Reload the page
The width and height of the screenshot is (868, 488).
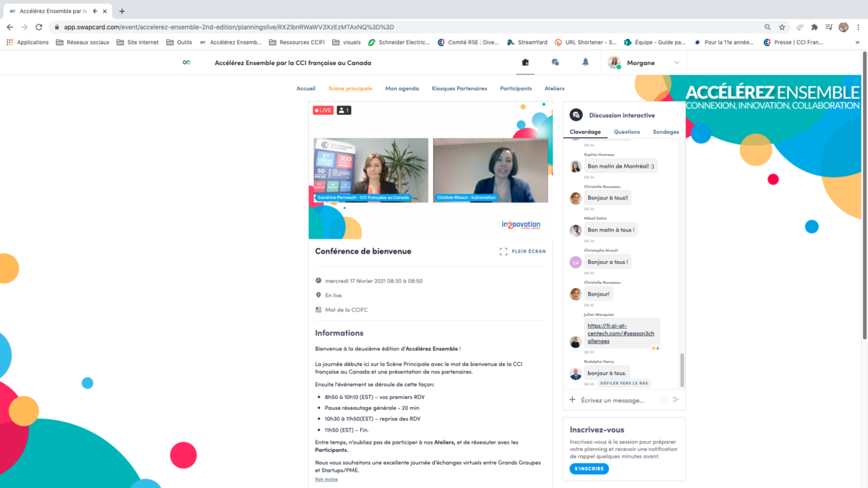tap(39, 27)
